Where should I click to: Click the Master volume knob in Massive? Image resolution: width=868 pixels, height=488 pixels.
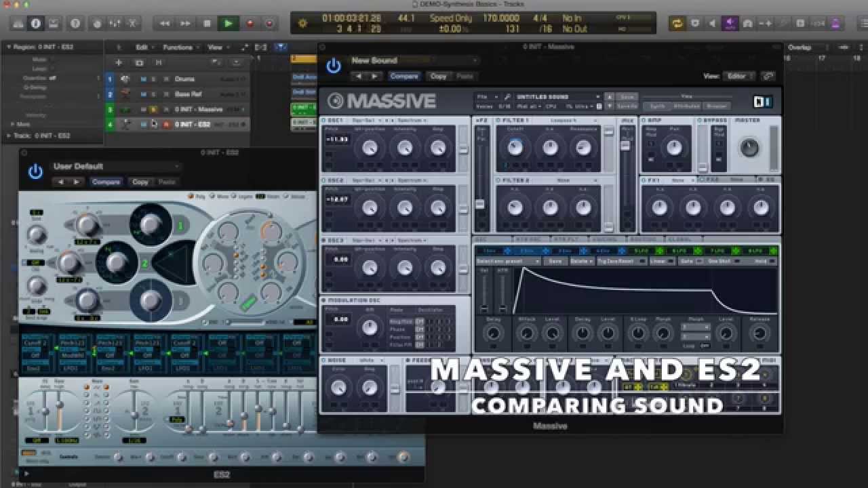coord(749,147)
